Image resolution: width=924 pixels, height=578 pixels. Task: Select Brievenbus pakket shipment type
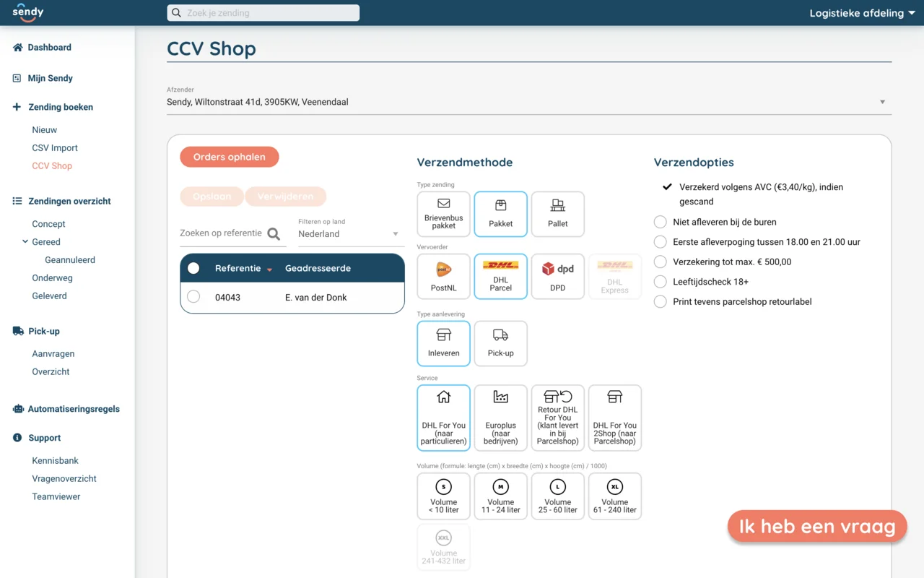tap(444, 214)
